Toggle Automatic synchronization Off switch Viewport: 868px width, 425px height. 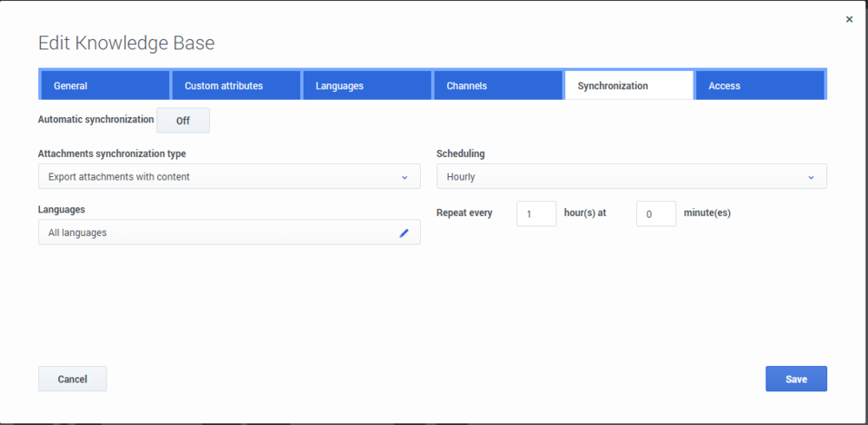pyautogui.click(x=183, y=121)
